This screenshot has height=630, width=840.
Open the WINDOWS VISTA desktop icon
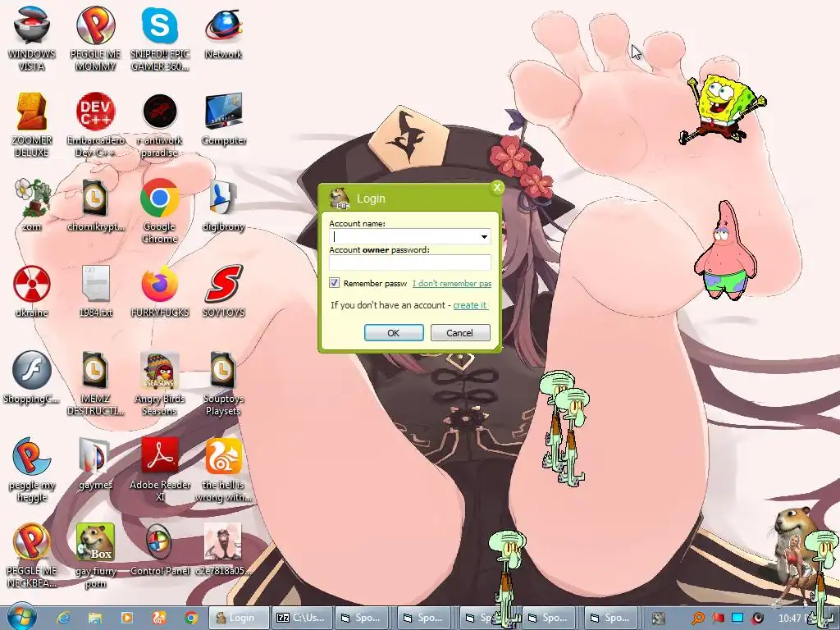coord(32,38)
